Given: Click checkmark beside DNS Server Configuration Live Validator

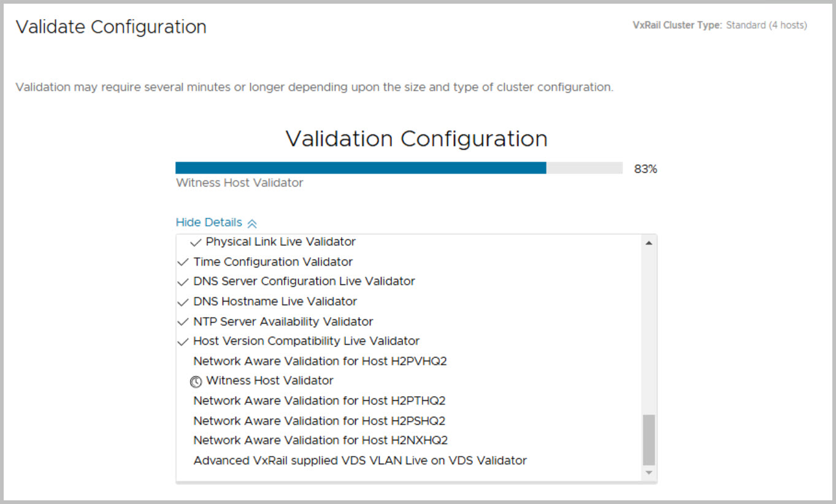Looking at the screenshot, I should tap(183, 282).
